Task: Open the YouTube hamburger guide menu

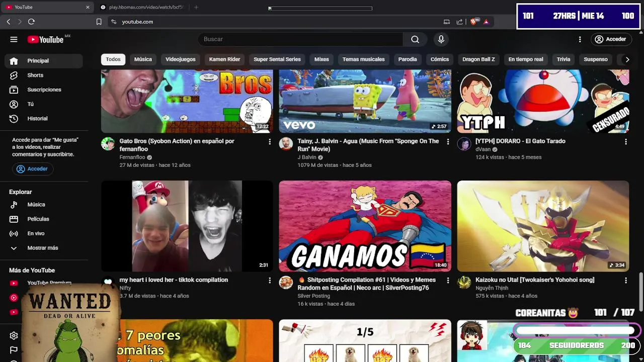Action: point(14,39)
